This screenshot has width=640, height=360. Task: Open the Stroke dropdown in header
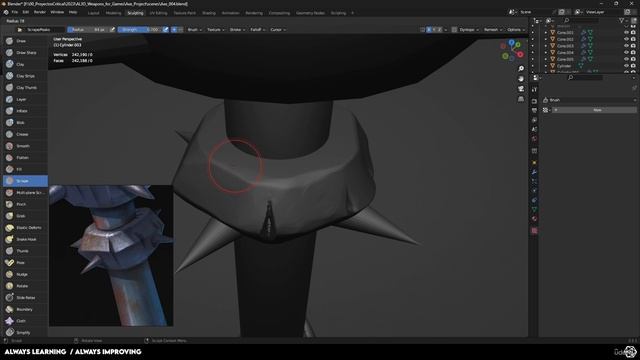[237, 30]
